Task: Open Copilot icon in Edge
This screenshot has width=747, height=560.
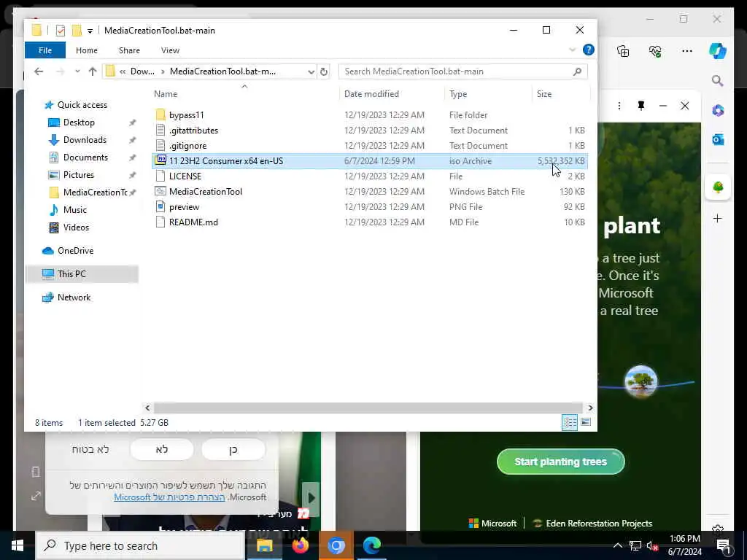Action: 718,51
